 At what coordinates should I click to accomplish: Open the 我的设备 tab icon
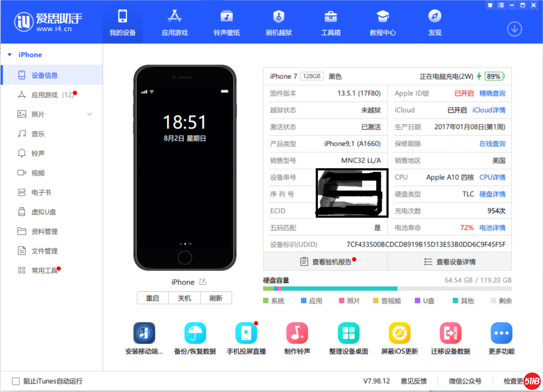pyautogui.click(x=122, y=16)
